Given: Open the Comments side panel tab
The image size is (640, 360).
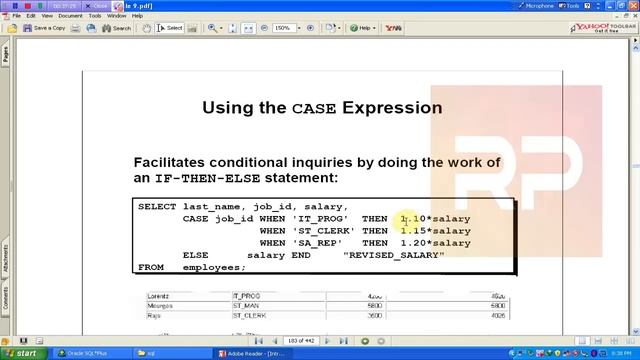Looking at the screenshot, I should (x=5, y=298).
